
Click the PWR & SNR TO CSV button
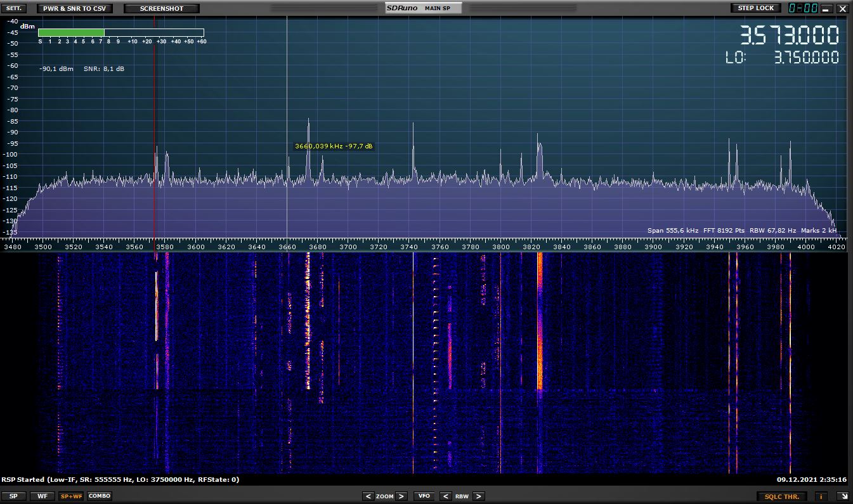(x=75, y=8)
